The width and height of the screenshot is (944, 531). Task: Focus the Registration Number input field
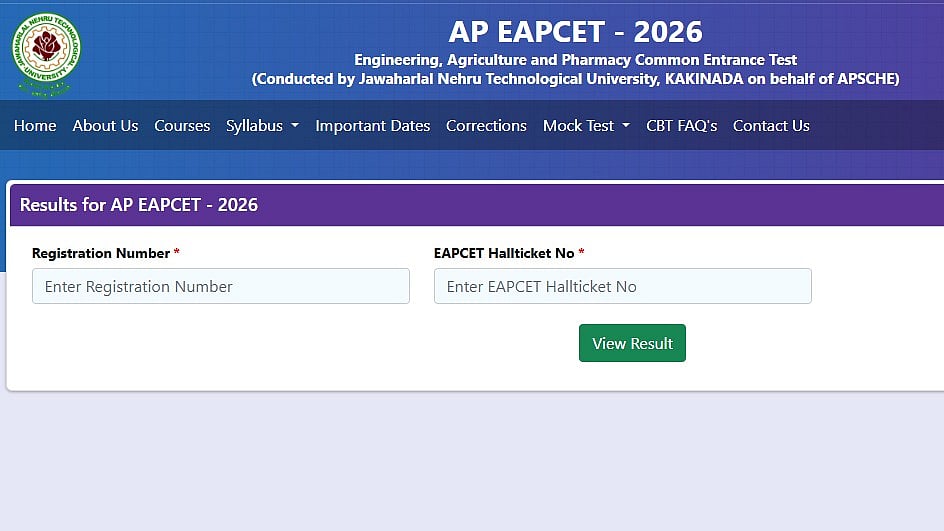221,286
